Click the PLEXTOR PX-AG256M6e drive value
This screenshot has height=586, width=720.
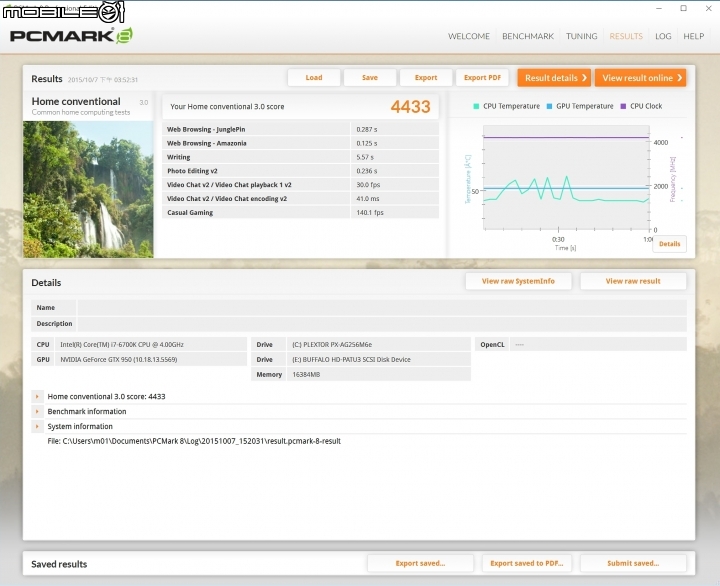tap(332, 344)
